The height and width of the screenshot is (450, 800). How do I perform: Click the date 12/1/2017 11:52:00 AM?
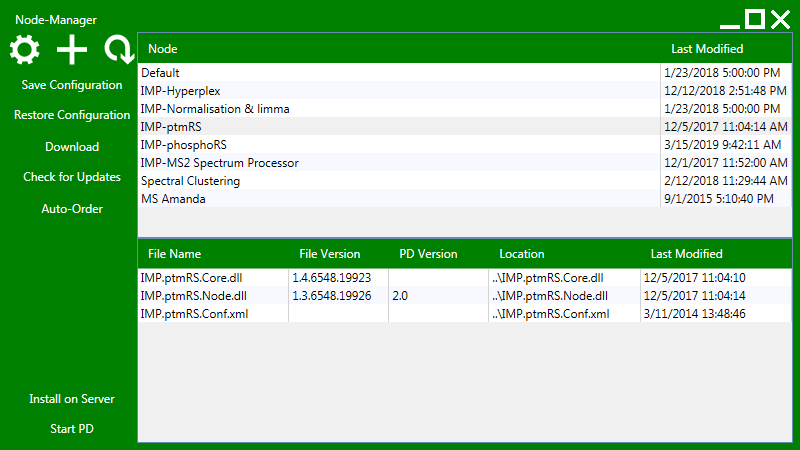pyautogui.click(x=726, y=163)
